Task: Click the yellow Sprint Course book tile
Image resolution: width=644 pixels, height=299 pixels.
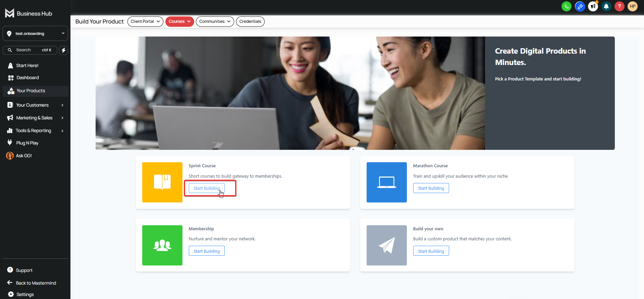Action: click(x=162, y=182)
